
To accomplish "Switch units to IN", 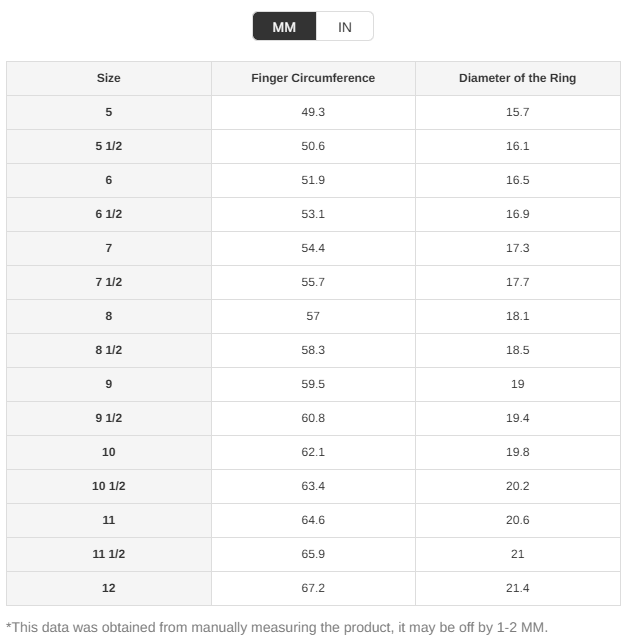I will point(345,27).
